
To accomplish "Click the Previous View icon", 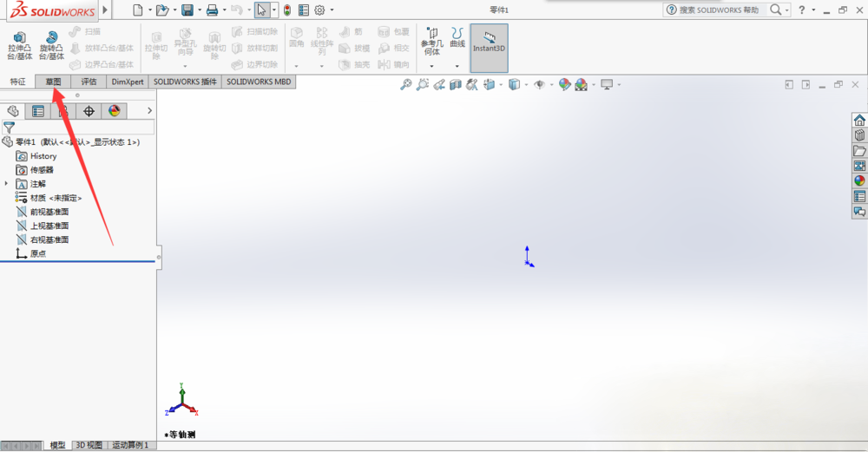I will (x=439, y=85).
